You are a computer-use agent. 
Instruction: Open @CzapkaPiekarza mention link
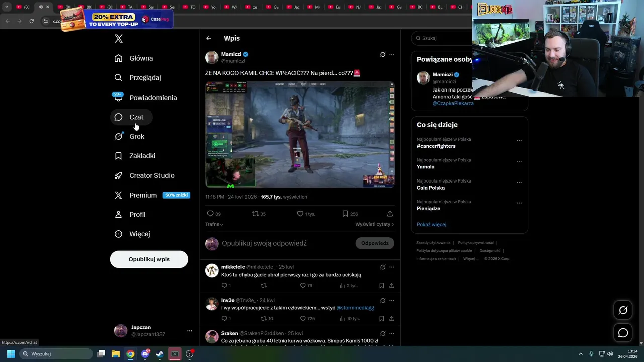pos(453,103)
